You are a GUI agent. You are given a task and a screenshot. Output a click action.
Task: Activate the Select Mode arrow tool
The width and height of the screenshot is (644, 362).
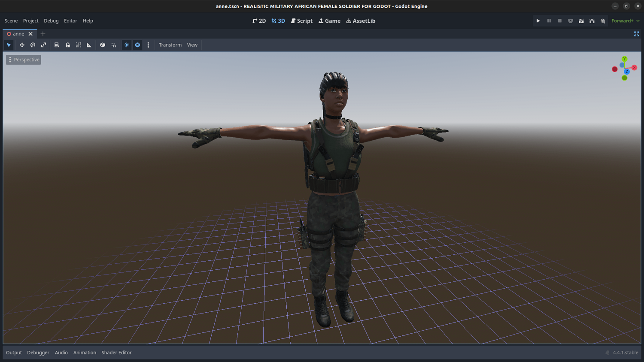pos(9,45)
